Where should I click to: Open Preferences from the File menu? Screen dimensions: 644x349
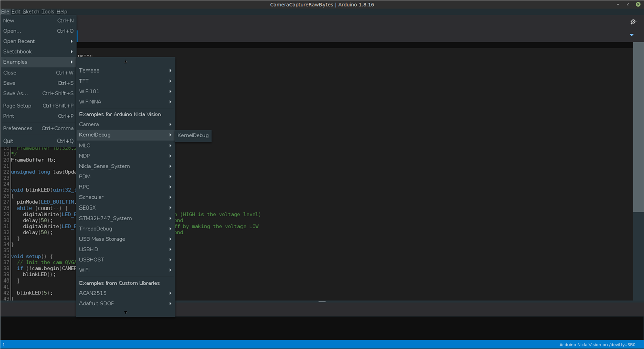coord(38,128)
